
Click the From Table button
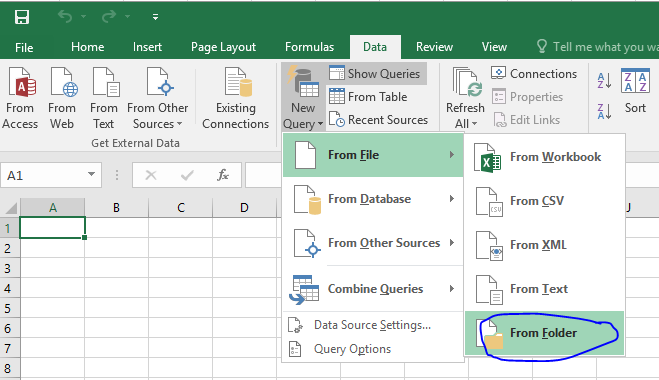coord(368,97)
